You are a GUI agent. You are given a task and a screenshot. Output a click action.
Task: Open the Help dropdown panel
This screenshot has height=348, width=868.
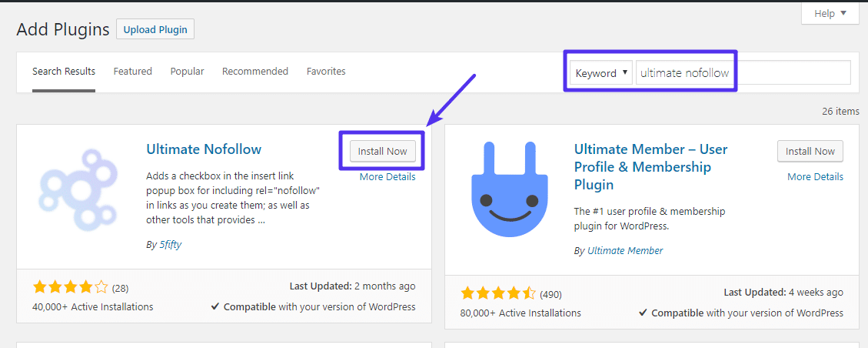tap(830, 13)
